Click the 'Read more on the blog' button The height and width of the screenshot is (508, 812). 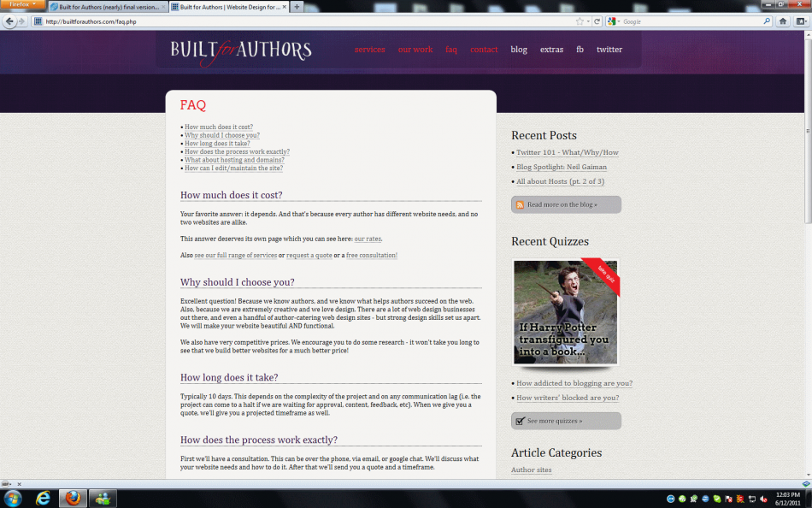(x=566, y=204)
